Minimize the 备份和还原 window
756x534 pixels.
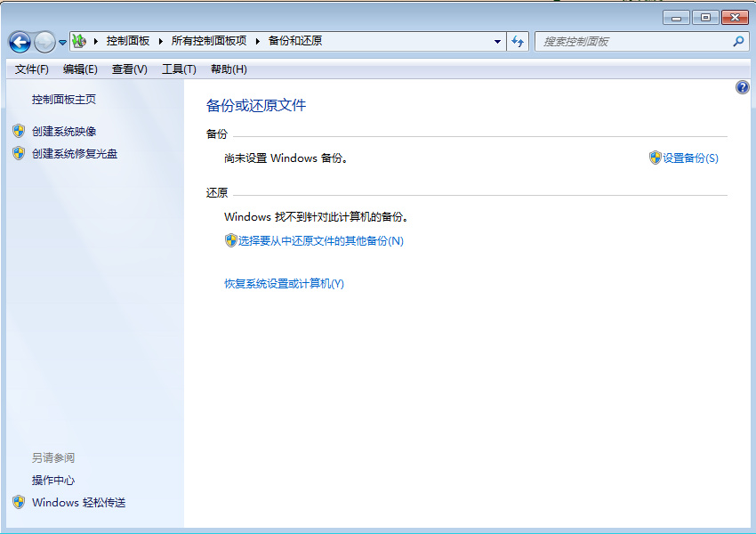pos(677,18)
